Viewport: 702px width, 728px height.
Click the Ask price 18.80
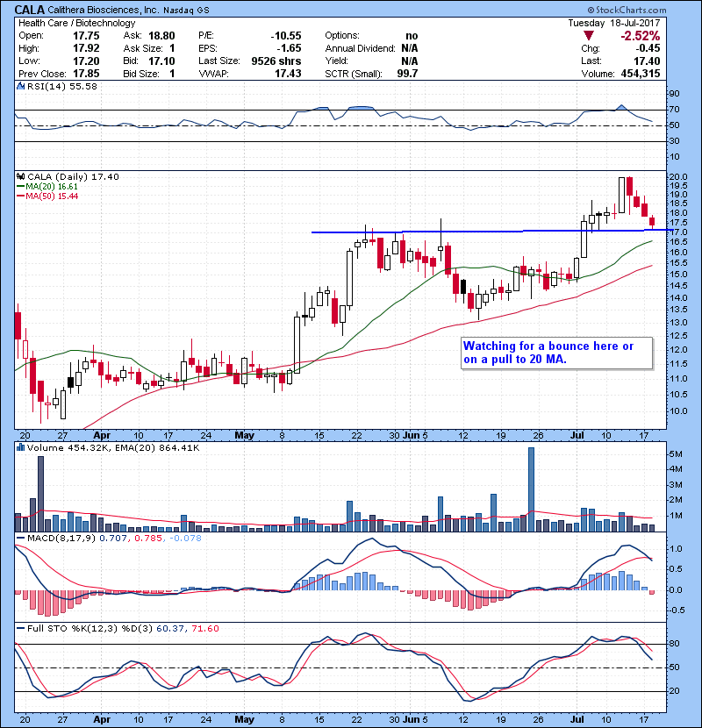pyautogui.click(x=161, y=36)
